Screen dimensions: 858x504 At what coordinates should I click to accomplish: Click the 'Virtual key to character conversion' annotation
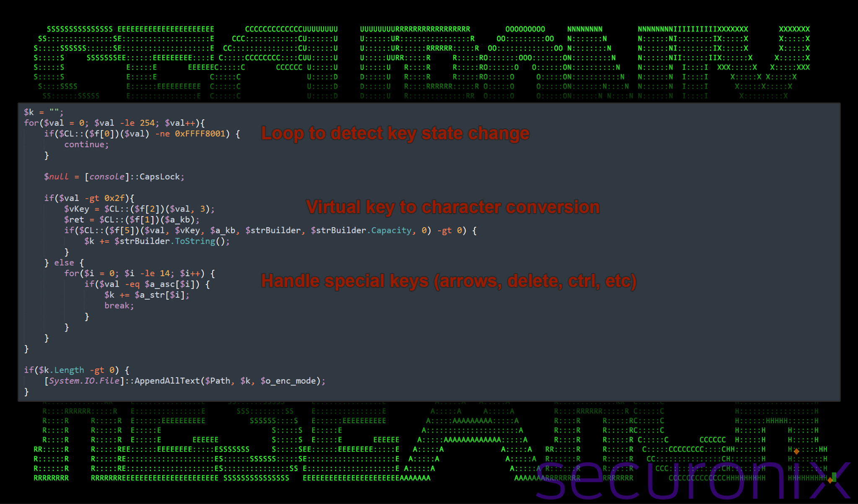pyautogui.click(x=453, y=207)
